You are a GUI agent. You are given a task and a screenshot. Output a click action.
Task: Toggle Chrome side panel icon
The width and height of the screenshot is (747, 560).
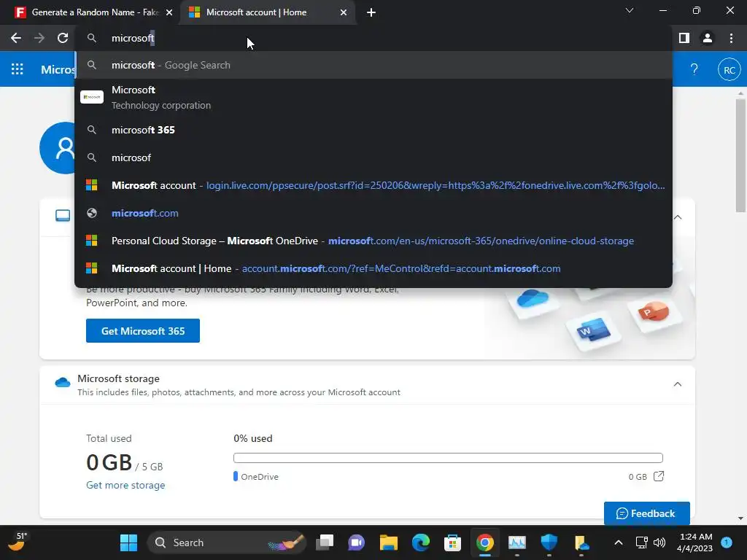coord(684,38)
